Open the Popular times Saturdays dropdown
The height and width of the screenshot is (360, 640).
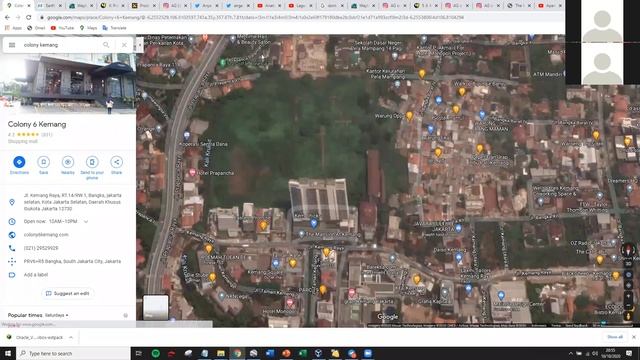pyautogui.click(x=56, y=316)
